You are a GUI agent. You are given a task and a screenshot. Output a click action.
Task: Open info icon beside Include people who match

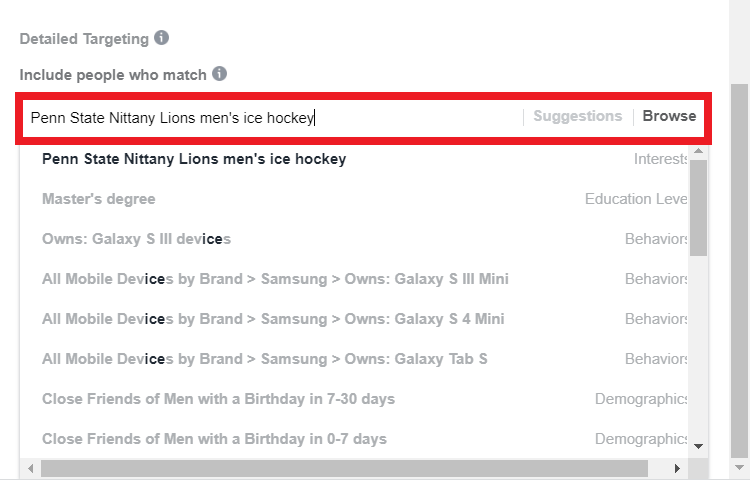pos(219,74)
